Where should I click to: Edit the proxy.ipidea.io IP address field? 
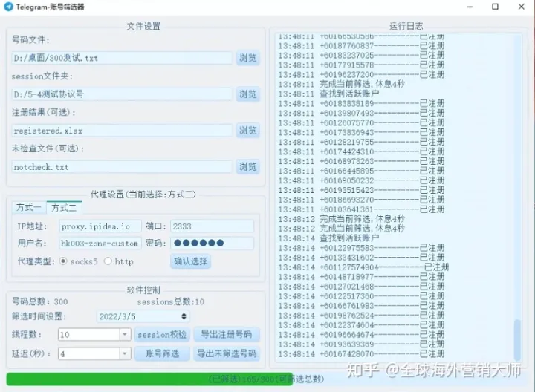100,226
